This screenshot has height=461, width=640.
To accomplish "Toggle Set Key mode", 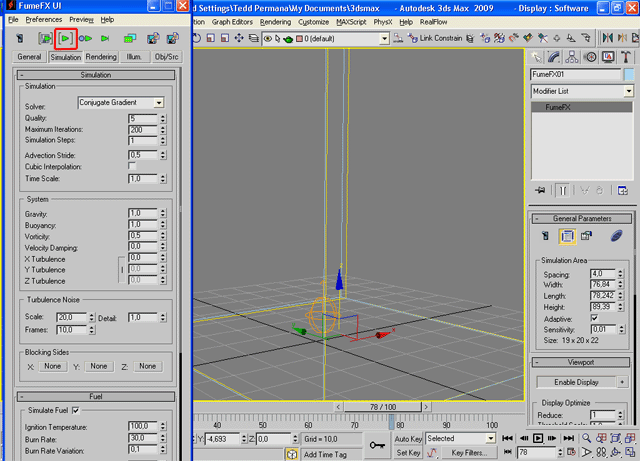I will tap(407, 452).
